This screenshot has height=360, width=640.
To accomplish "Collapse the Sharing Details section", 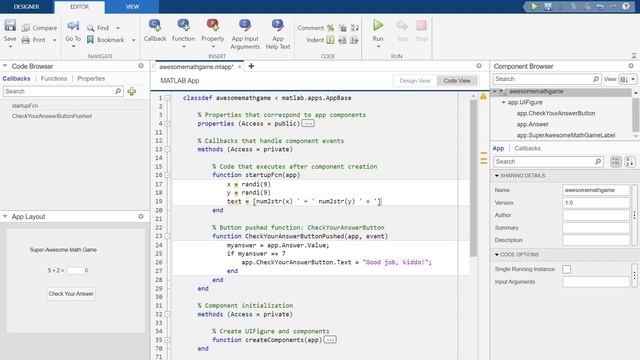I will tap(497, 176).
